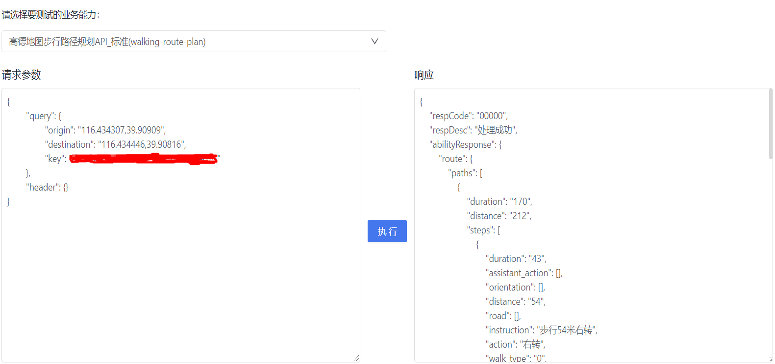
Task: Click the "distance": "212" line
Action: [x=498, y=216]
